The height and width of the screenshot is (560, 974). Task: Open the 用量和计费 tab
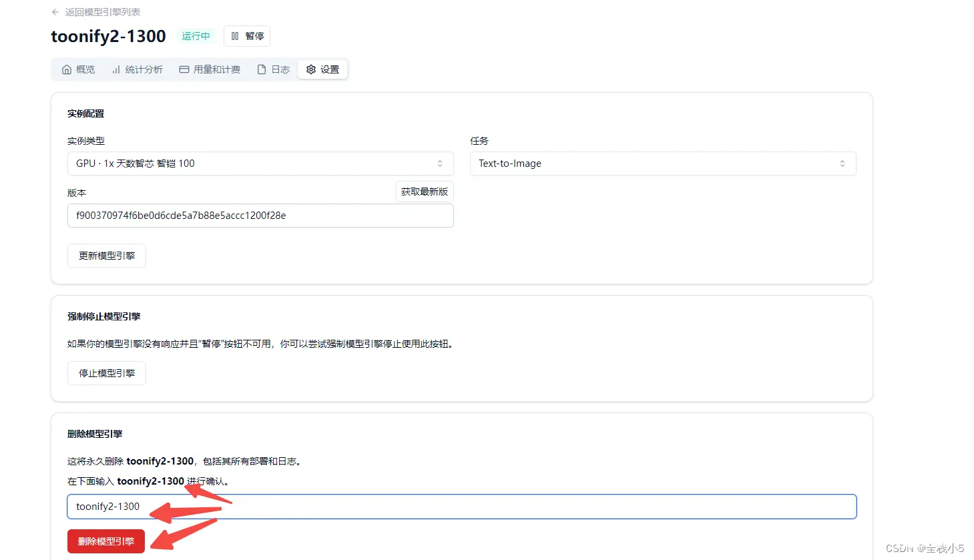click(210, 69)
